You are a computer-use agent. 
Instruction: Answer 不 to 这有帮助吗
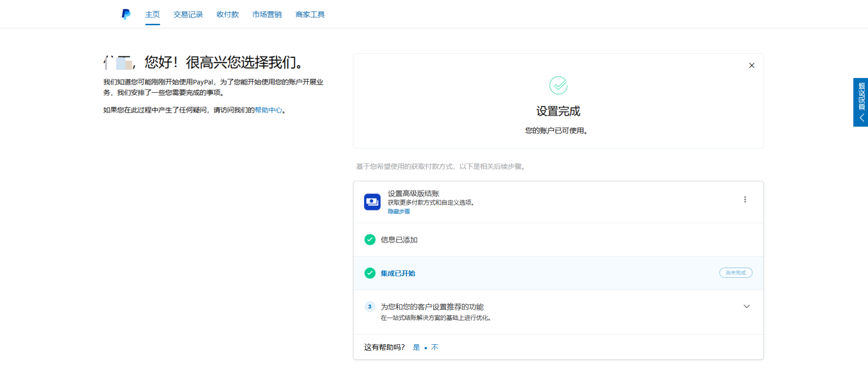tap(435, 347)
